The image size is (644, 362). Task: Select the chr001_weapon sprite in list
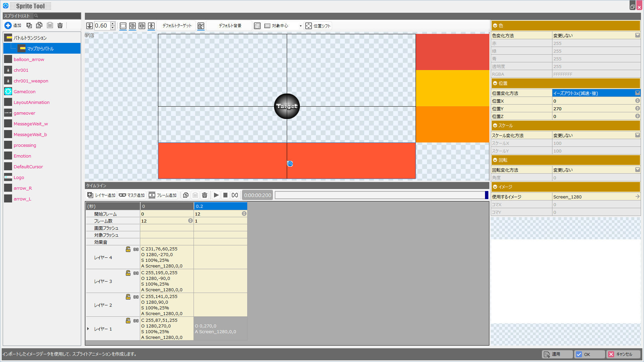click(x=31, y=81)
